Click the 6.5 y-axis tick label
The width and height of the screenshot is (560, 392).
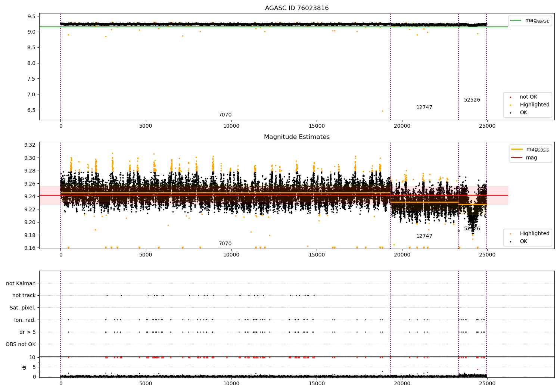[x=31, y=110]
